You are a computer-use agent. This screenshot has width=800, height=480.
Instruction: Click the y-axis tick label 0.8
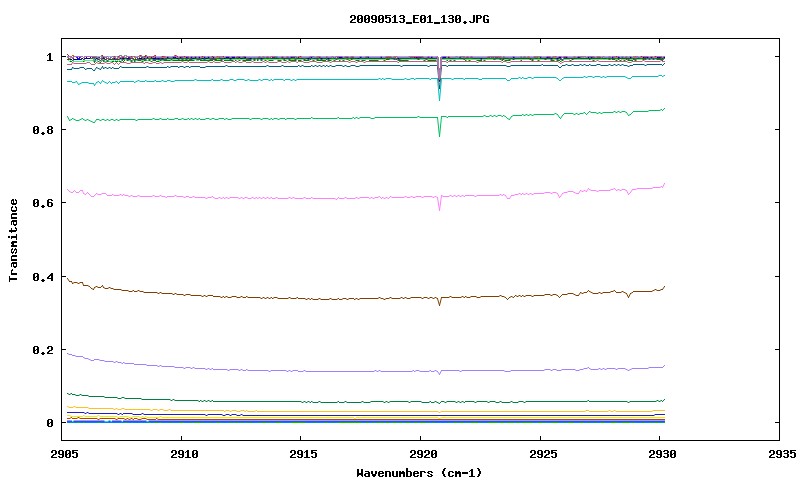[x=43, y=130]
